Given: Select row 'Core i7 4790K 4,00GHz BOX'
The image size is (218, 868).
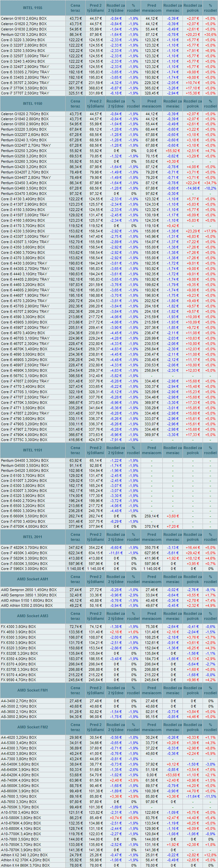Looking at the screenshot, I should [x=109, y=435].
